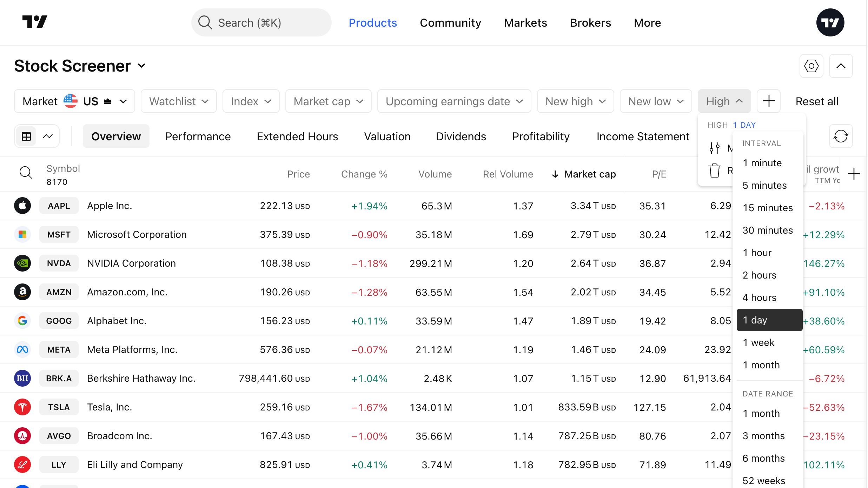The width and height of the screenshot is (868, 488).
Task: Click the refresh data icon
Action: click(x=840, y=136)
